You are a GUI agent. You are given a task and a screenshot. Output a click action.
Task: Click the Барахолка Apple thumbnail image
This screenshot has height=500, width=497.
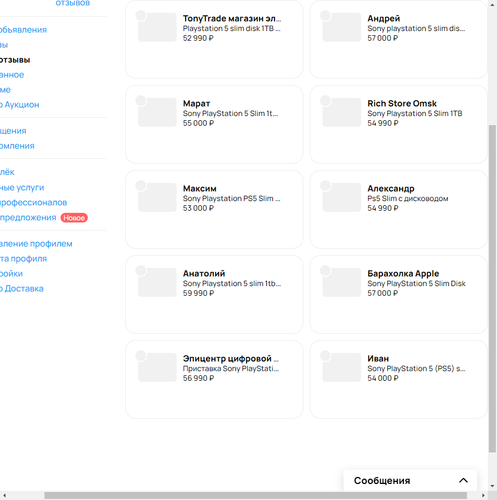(342, 282)
